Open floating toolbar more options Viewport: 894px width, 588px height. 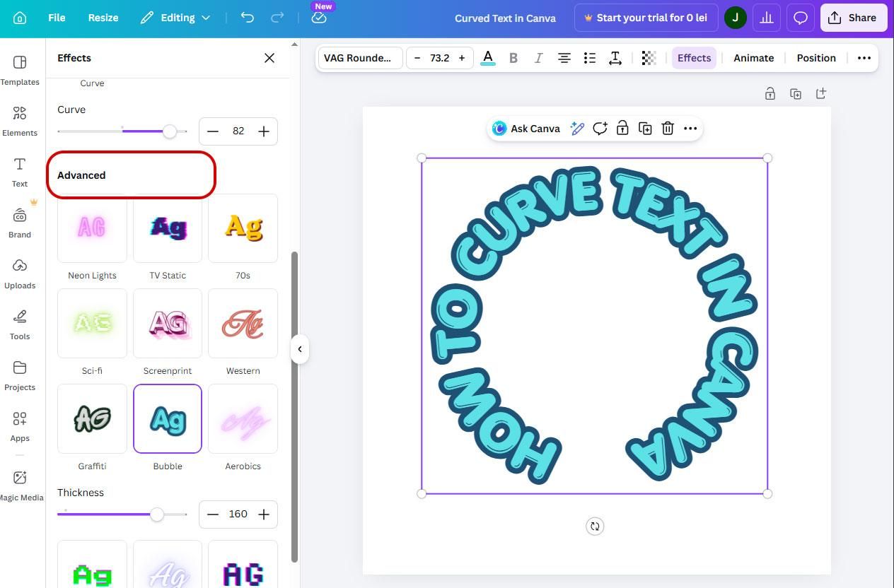click(x=690, y=129)
